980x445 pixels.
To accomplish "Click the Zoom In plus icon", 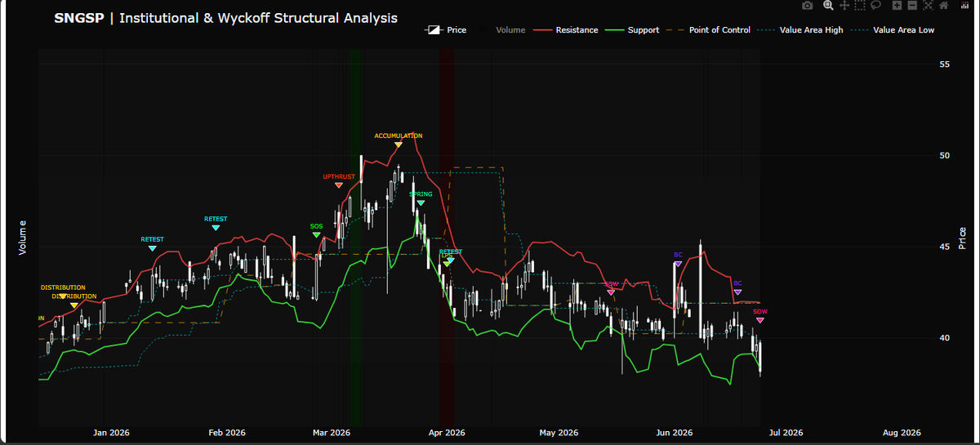I will tap(897, 5).
